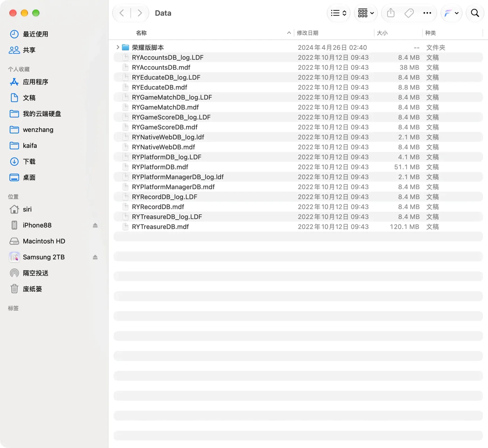Select file RYPlatformManagerDB_log.ldf
Screen dimensions: 488x448
[x=298, y=177]
